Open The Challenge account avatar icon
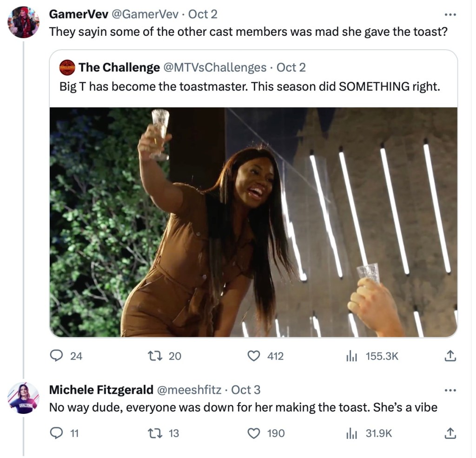The image size is (476, 458). pos(67,67)
